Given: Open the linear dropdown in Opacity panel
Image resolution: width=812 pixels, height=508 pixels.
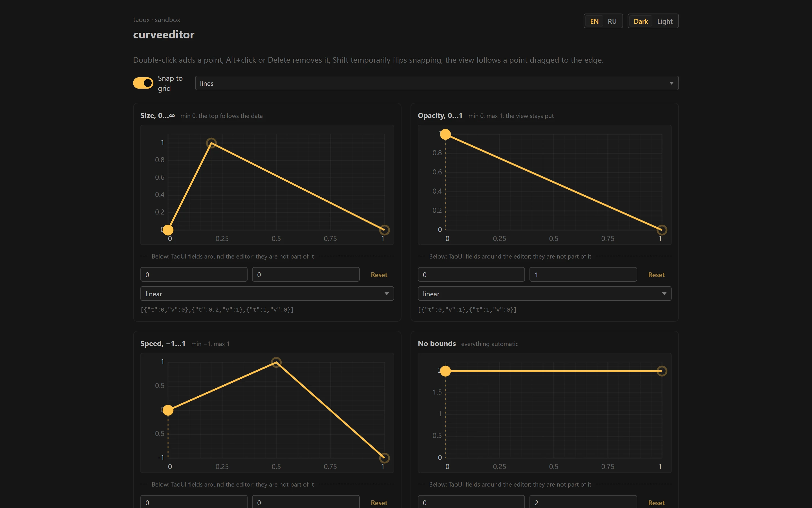Looking at the screenshot, I should pos(545,294).
